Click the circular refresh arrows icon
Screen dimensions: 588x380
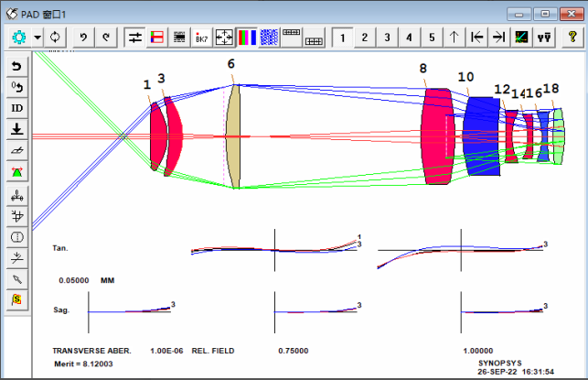point(55,38)
